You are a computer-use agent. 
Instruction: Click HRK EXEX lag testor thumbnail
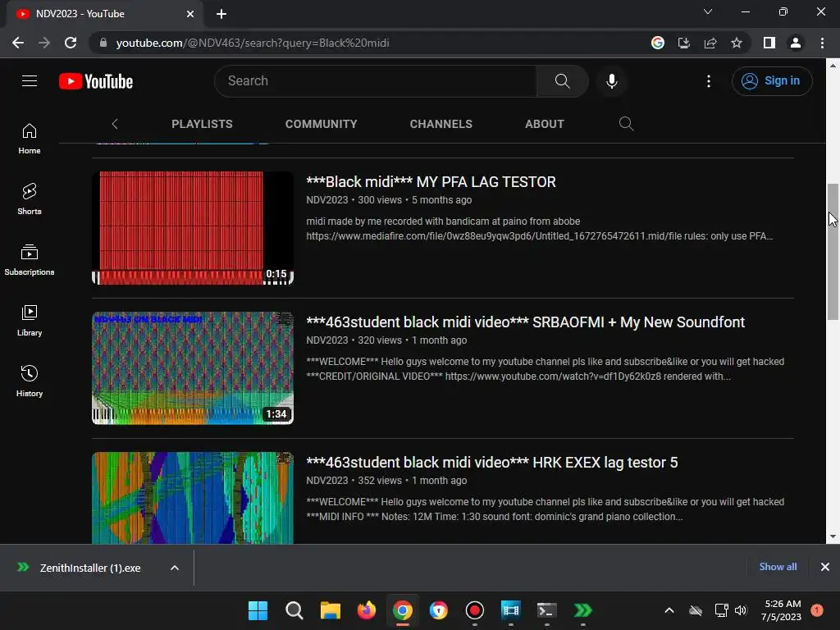(x=193, y=498)
